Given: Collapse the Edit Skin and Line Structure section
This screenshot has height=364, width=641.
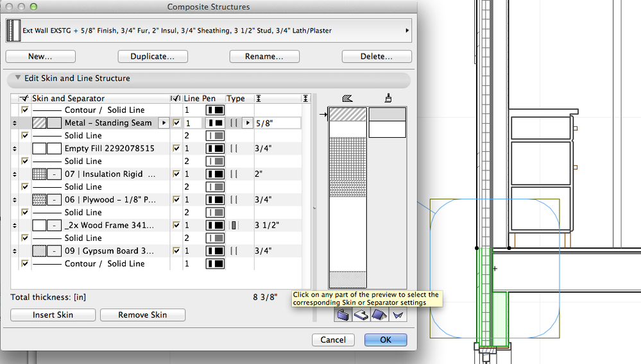Looking at the screenshot, I should [17, 79].
